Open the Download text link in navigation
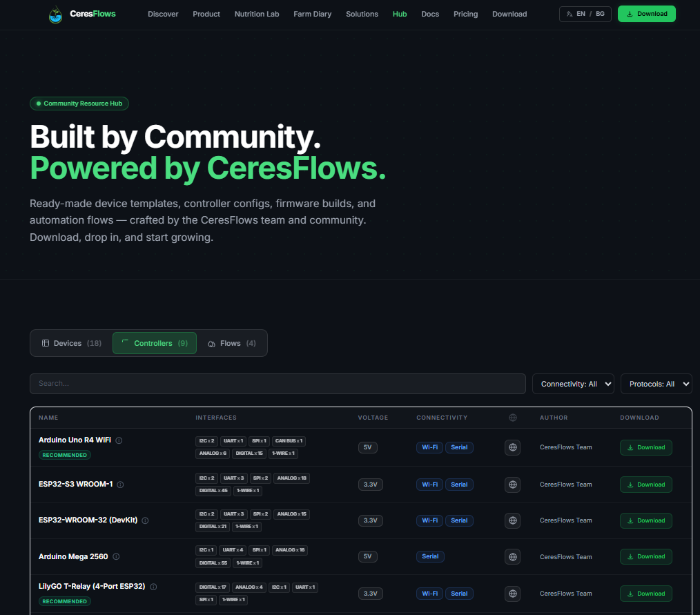Viewport: 700px width, 615px height. point(509,14)
